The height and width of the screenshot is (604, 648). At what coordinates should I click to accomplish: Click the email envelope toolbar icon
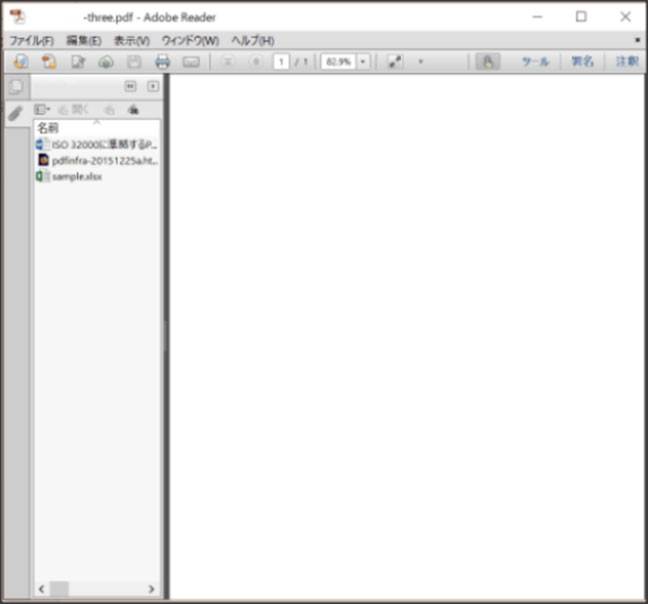(x=191, y=62)
